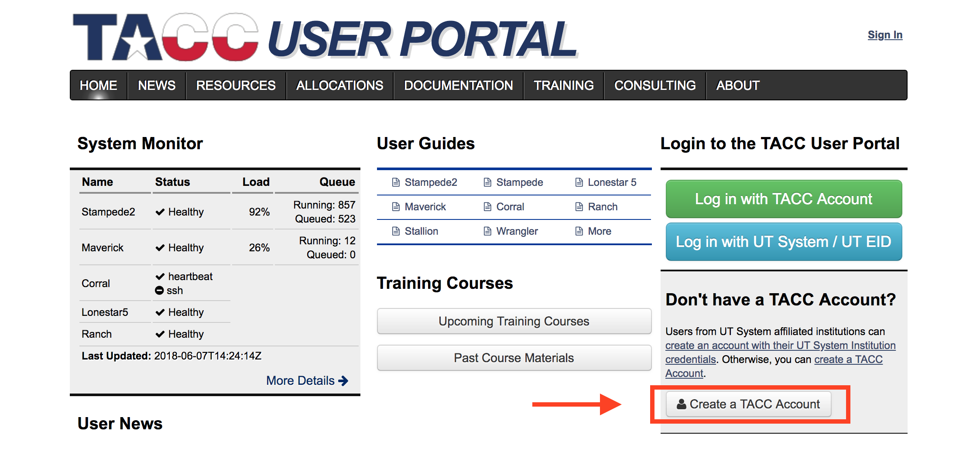Click Log in with TACC Account
This screenshot has width=980, height=452.
pyautogui.click(x=784, y=199)
